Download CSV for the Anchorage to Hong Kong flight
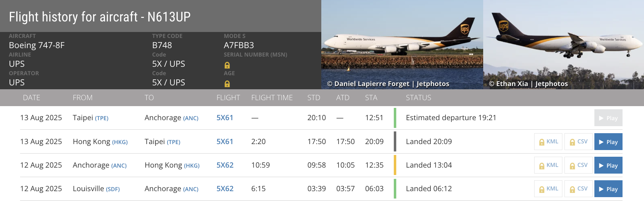Image resolution: width=644 pixels, height=201 pixels. [579, 165]
